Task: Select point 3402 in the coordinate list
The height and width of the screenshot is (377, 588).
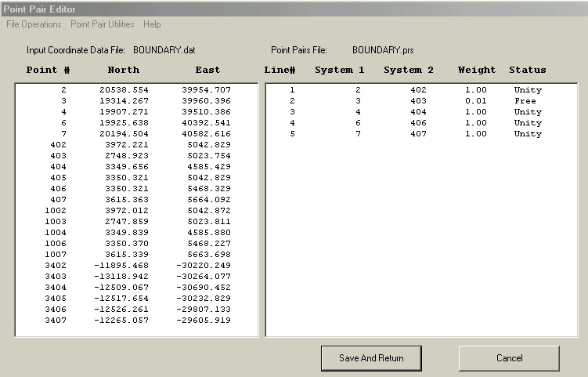Action: tap(137, 266)
